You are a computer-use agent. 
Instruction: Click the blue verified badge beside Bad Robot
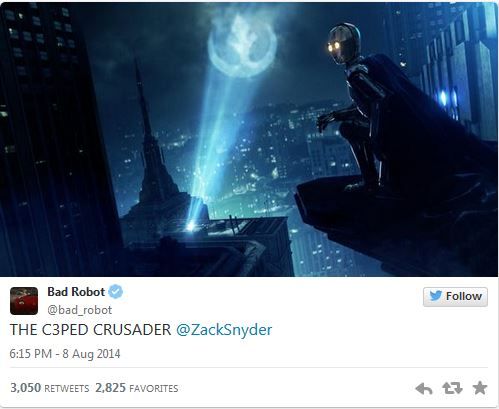116,292
